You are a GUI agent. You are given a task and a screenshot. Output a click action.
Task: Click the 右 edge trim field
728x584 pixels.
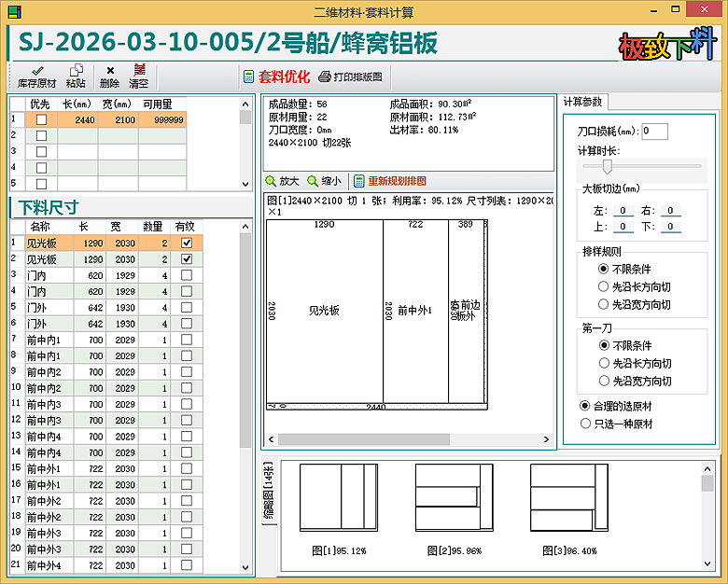tap(670, 211)
